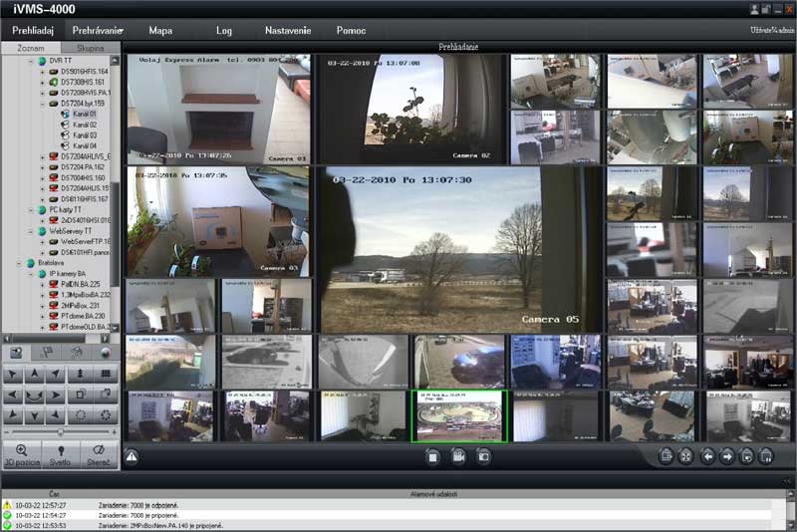Collapse the Bratislava tree node
Screen dimensions: 797x532
tap(19, 263)
